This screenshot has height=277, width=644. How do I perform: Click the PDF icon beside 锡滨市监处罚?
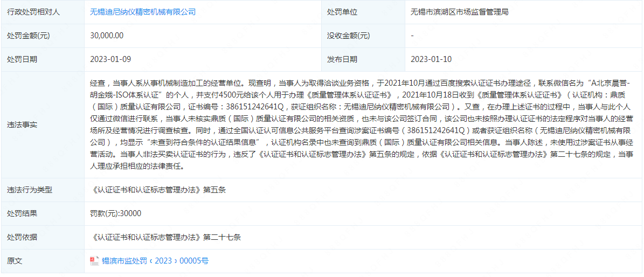pos(94,260)
